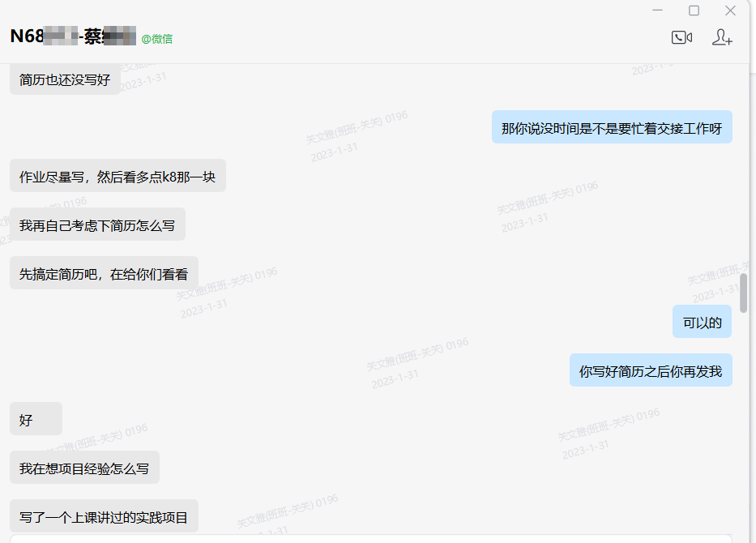Select the message '简历也还没写好'

coord(65,79)
